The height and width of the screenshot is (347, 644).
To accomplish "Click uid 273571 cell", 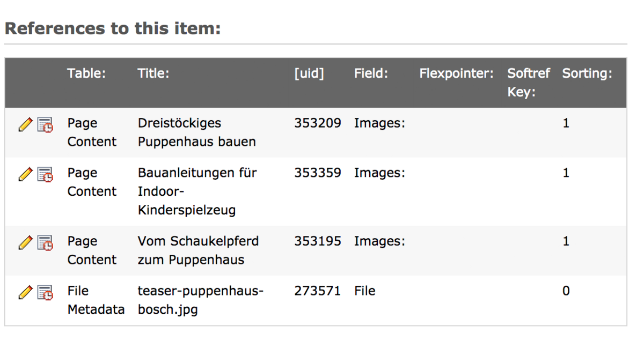I will 317,291.
